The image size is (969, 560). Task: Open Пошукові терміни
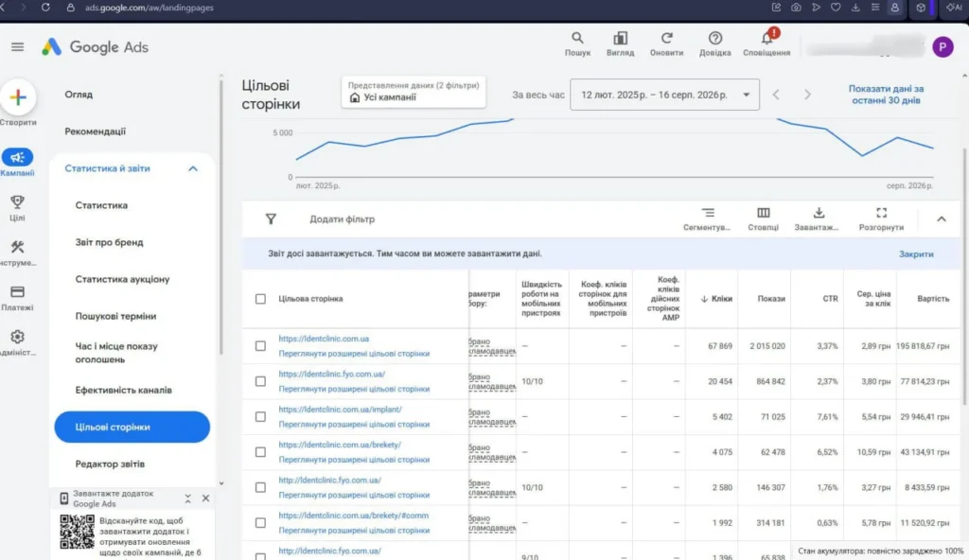pyautogui.click(x=115, y=316)
